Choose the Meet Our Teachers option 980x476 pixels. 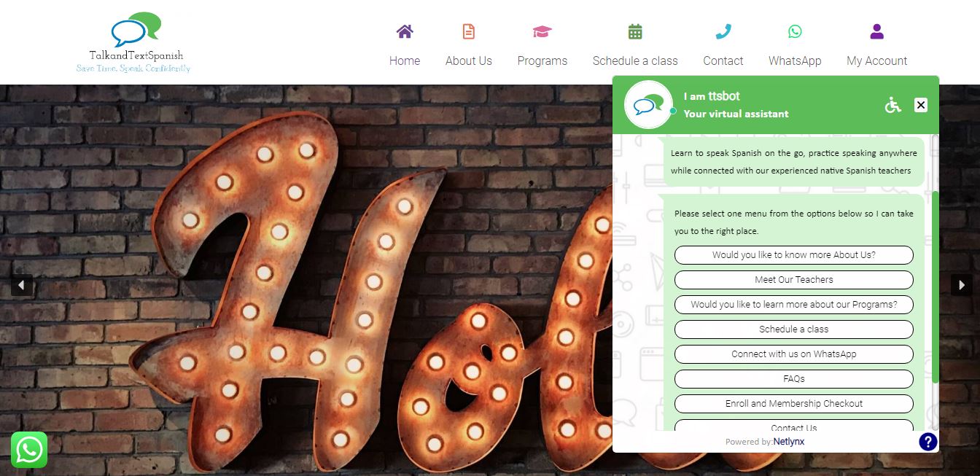[794, 280]
